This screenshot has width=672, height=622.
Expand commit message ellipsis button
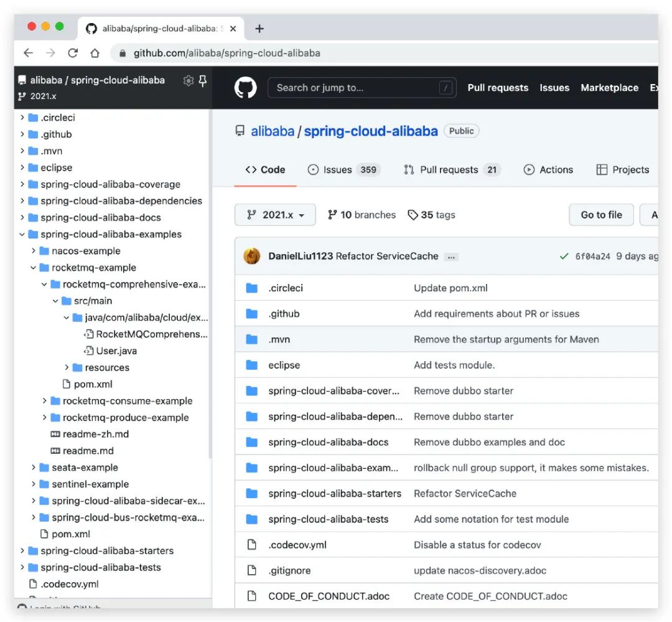[452, 257]
